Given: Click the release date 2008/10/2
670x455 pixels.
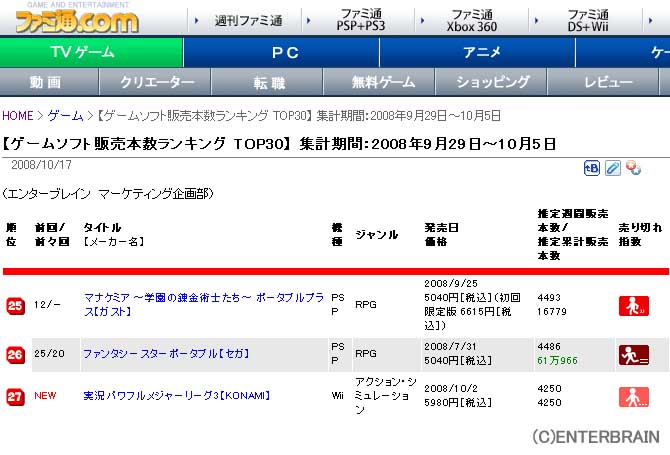Looking at the screenshot, I should tap(451, 388).
